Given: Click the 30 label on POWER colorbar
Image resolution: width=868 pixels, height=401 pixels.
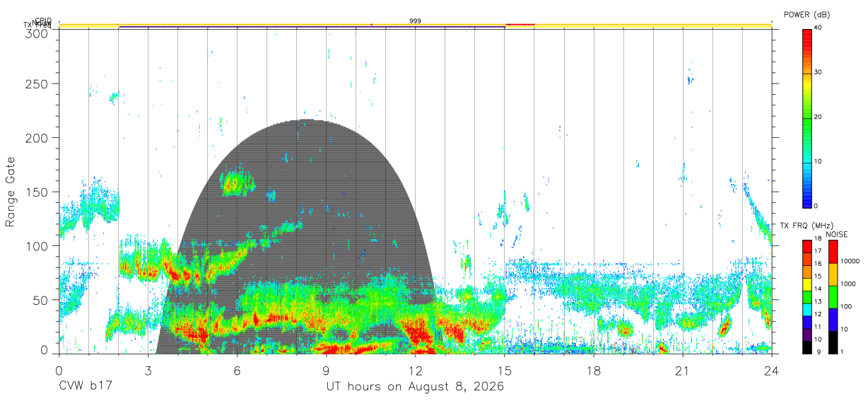Looking at the screenshot, I should (819, 72).
